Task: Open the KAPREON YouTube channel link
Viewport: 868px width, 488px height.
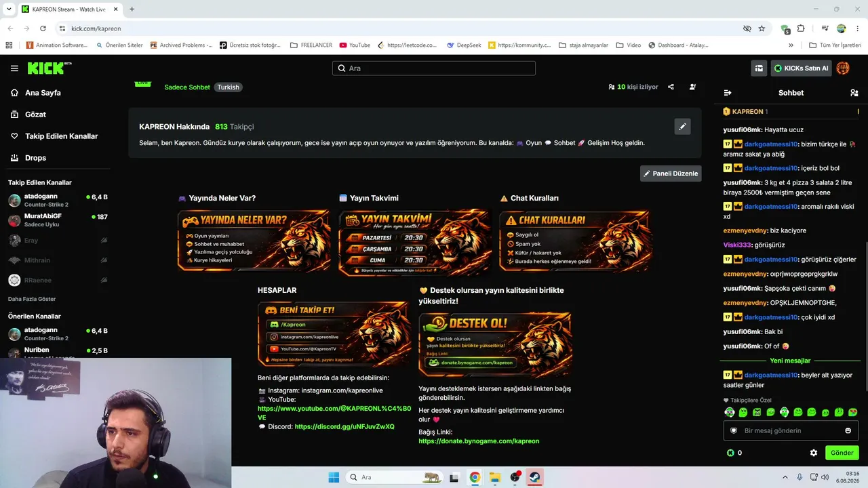Action: (334, 413)
